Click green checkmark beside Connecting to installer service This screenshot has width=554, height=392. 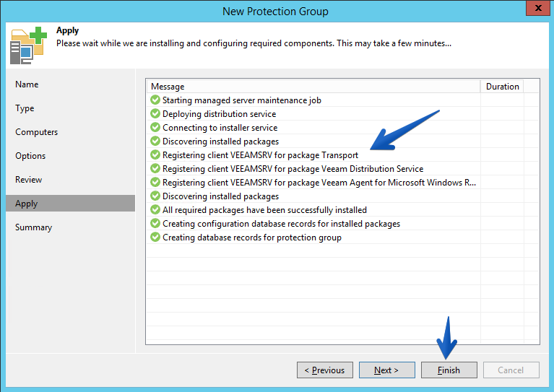[x=155, y=128]
